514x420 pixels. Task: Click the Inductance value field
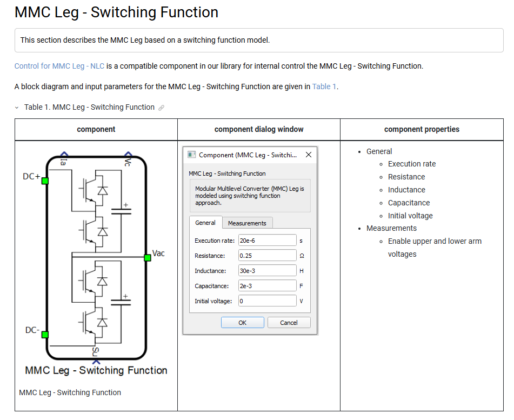267,270
